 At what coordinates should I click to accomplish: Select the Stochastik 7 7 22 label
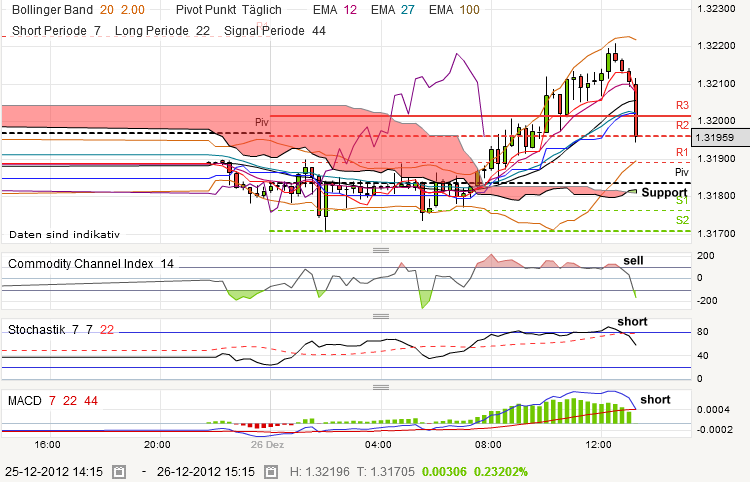pos(61,329)
